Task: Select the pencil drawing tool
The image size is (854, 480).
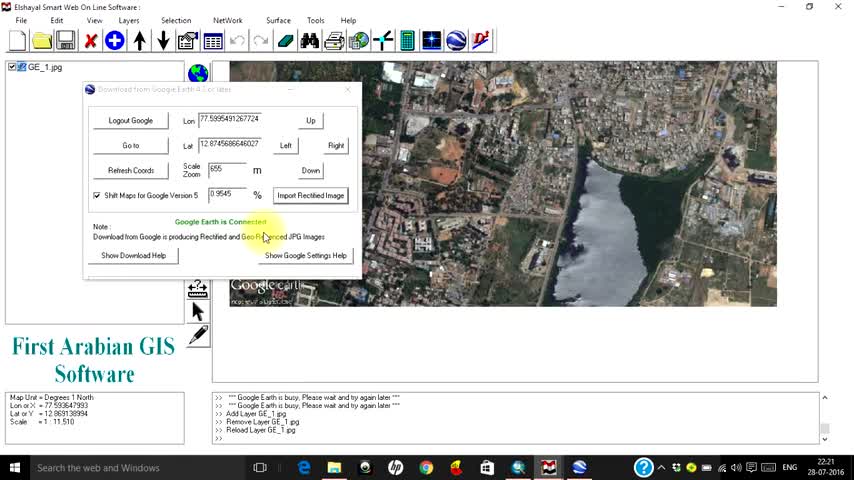Action: point(198,335)
